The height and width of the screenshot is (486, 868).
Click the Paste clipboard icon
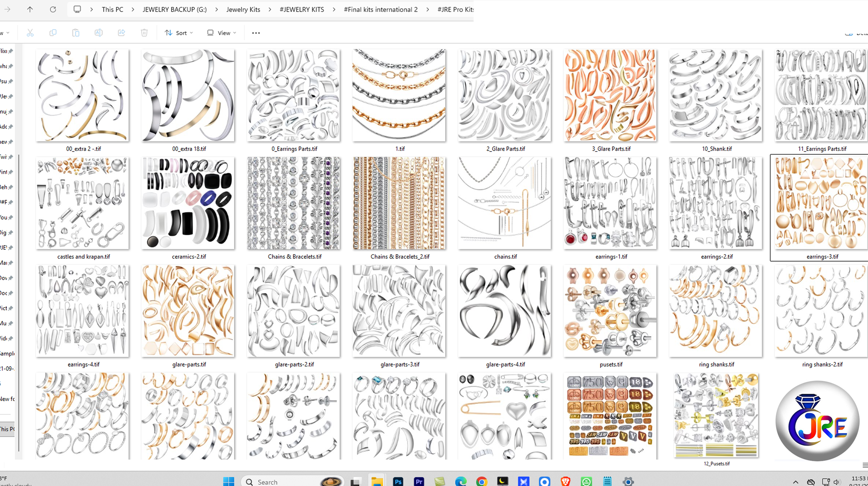pyautogui.click(x=76, y=33)
